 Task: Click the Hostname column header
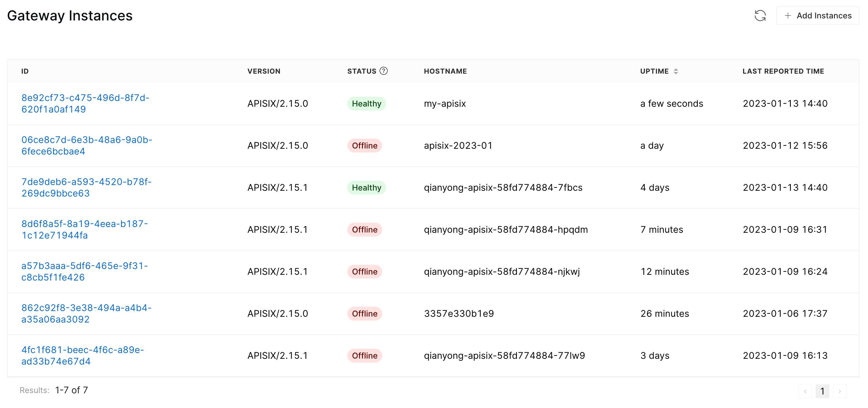445,71
